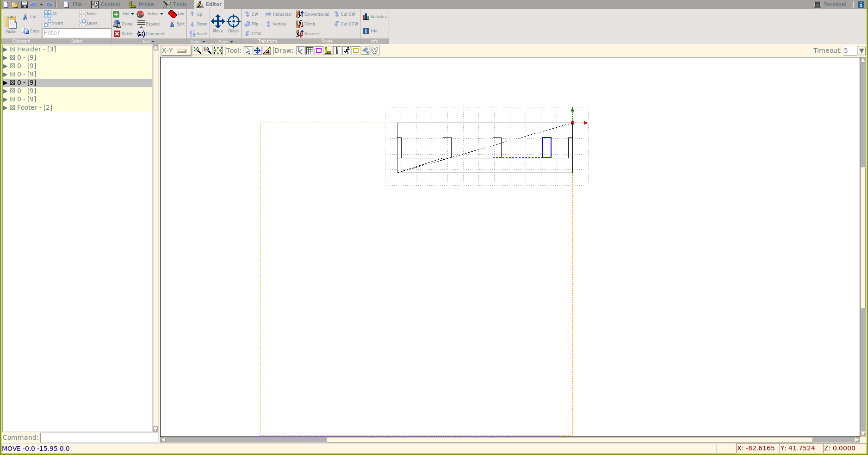Cut the selected block with Cut
This screenshot has height=455, width=868.
point(30,17)
